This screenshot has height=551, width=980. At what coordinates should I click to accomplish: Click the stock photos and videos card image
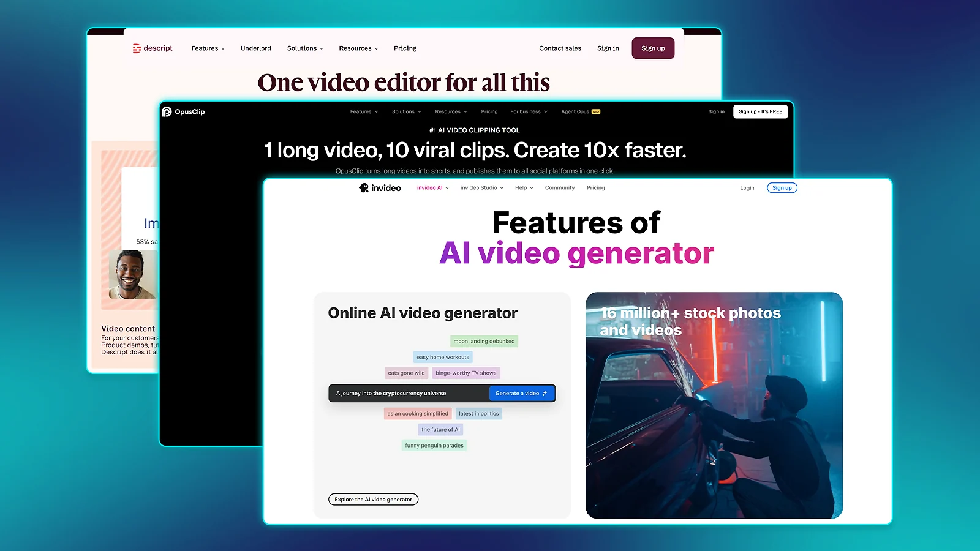click(714, 405)
